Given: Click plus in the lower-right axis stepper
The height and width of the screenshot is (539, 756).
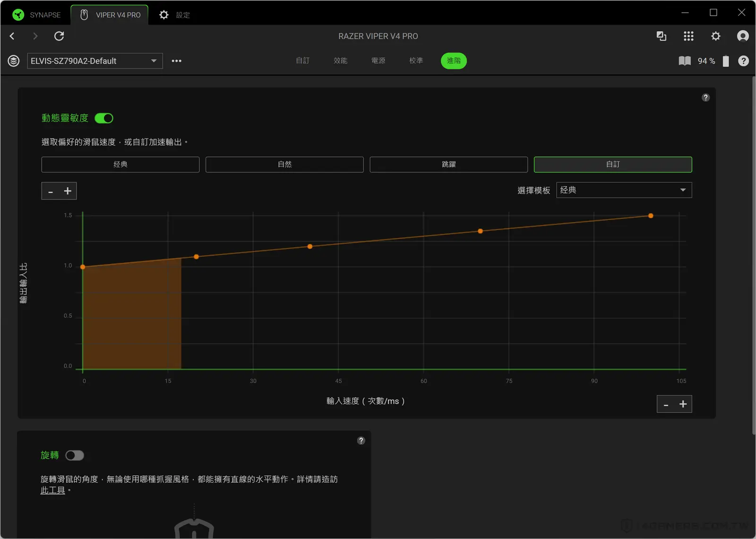Looking at the screenshot, I should click(683, 404).
